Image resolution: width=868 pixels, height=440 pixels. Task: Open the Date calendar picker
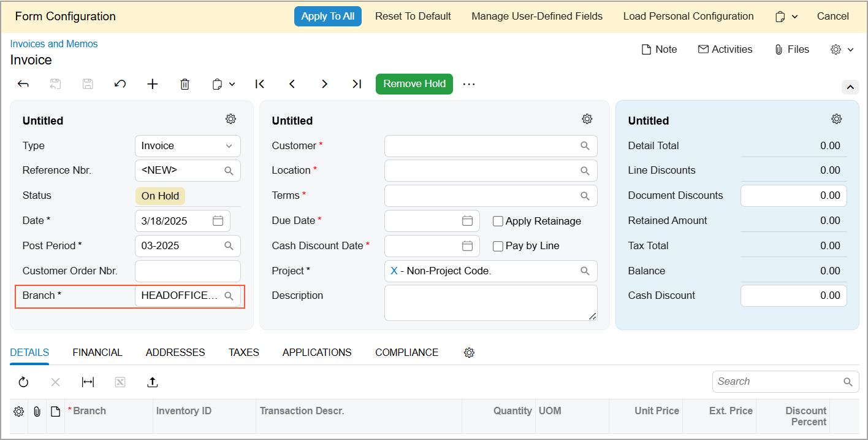point(218,221)
